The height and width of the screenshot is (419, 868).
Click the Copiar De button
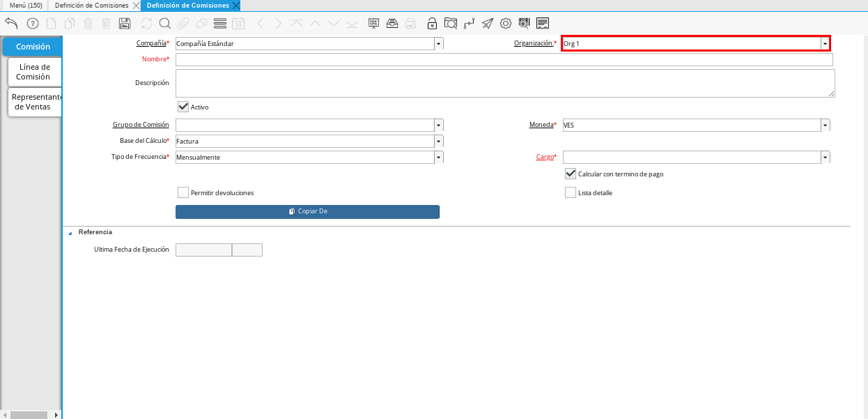[307, 211]
